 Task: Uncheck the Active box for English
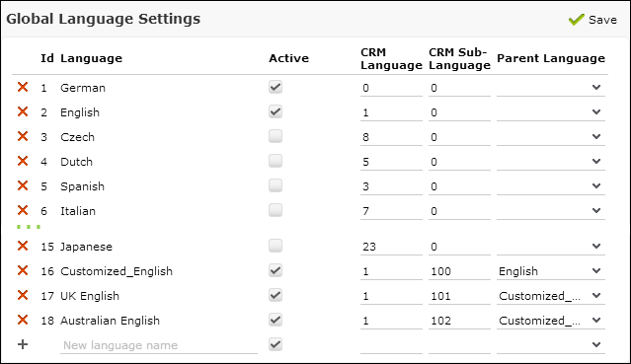click(276, 111)
